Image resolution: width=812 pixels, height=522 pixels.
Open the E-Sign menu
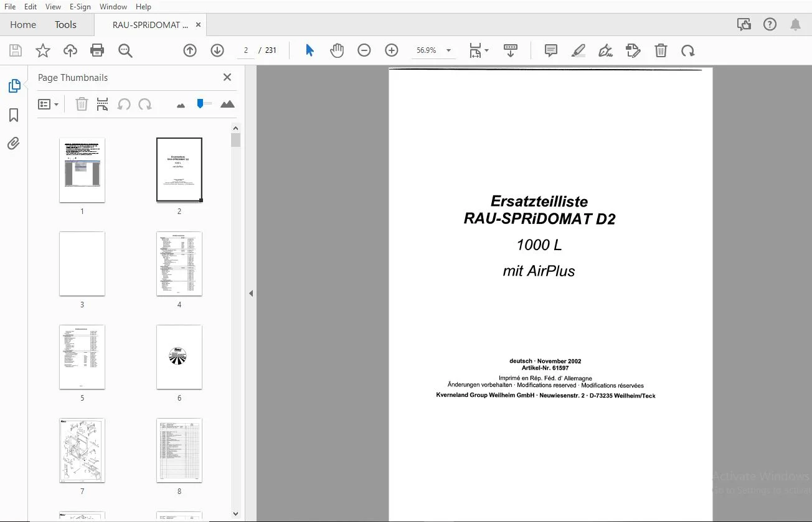80,7
